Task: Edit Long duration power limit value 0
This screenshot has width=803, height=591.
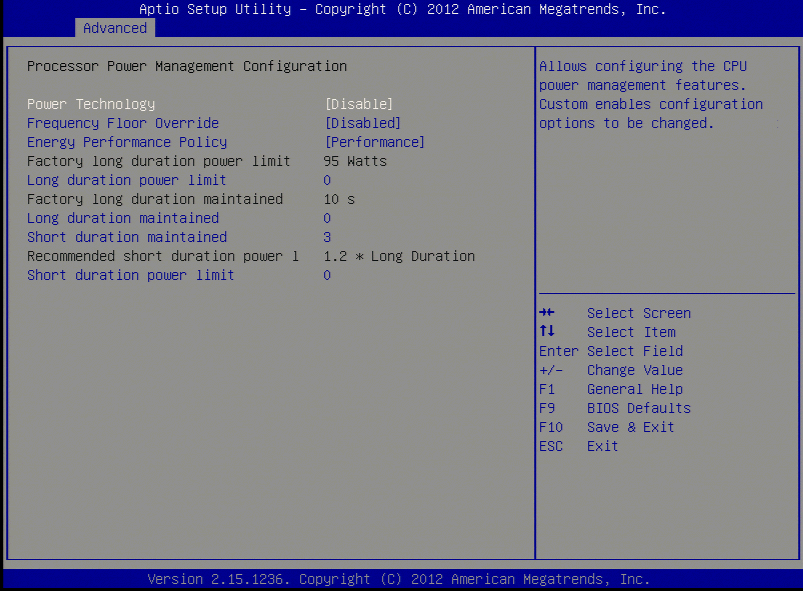Action: tap(327, 180)
